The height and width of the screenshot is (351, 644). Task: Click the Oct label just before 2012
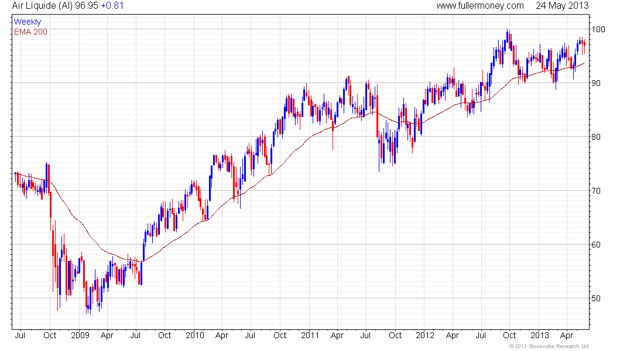pos(395,335)
